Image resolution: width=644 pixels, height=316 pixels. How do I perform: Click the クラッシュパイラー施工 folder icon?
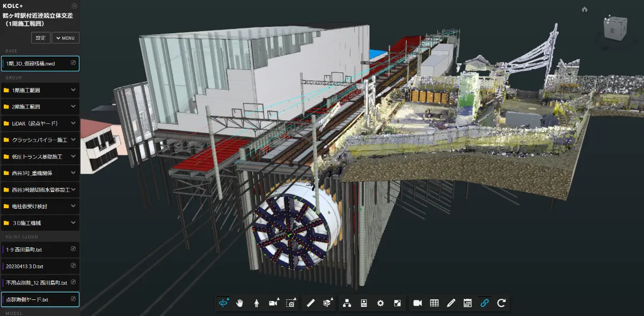6,140
